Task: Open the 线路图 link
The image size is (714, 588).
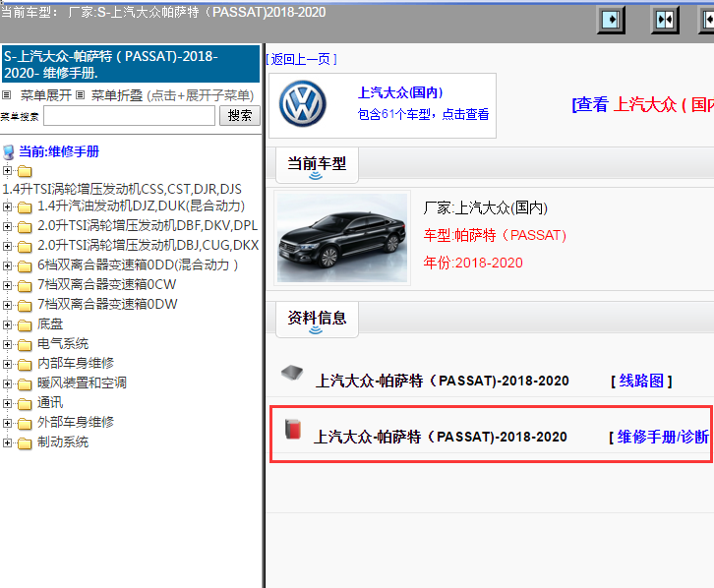Action: coord(641,381)
